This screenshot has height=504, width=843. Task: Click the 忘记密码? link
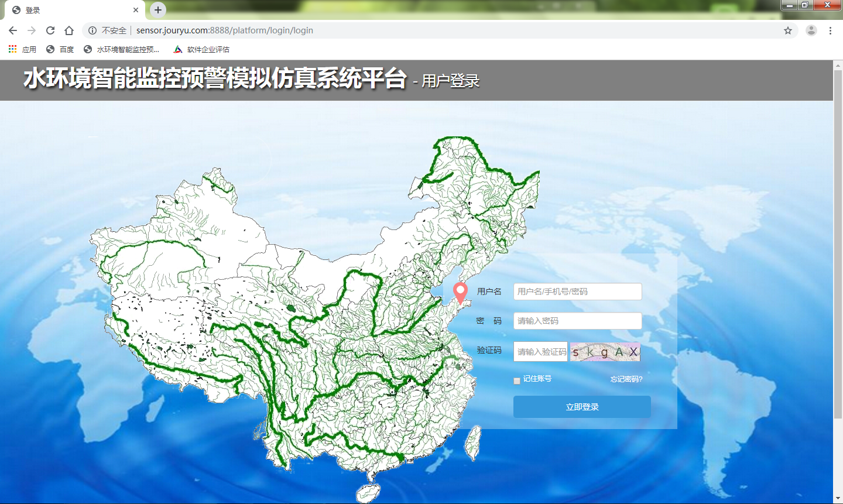coord(626,379)
